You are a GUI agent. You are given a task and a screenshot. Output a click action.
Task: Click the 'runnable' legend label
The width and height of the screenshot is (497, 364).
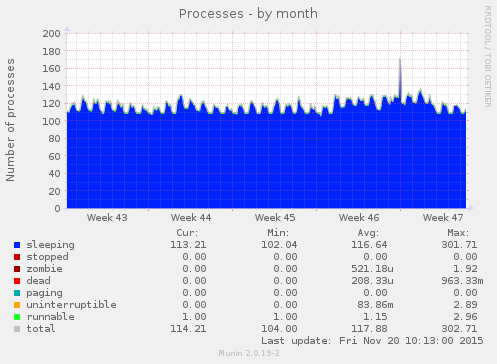pos(50,317)
